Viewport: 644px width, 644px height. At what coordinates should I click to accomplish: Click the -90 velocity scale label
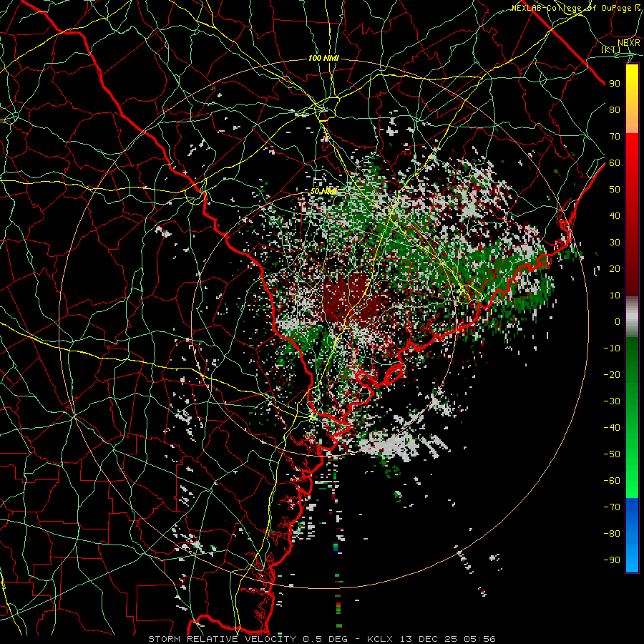[x=612, y=560]
